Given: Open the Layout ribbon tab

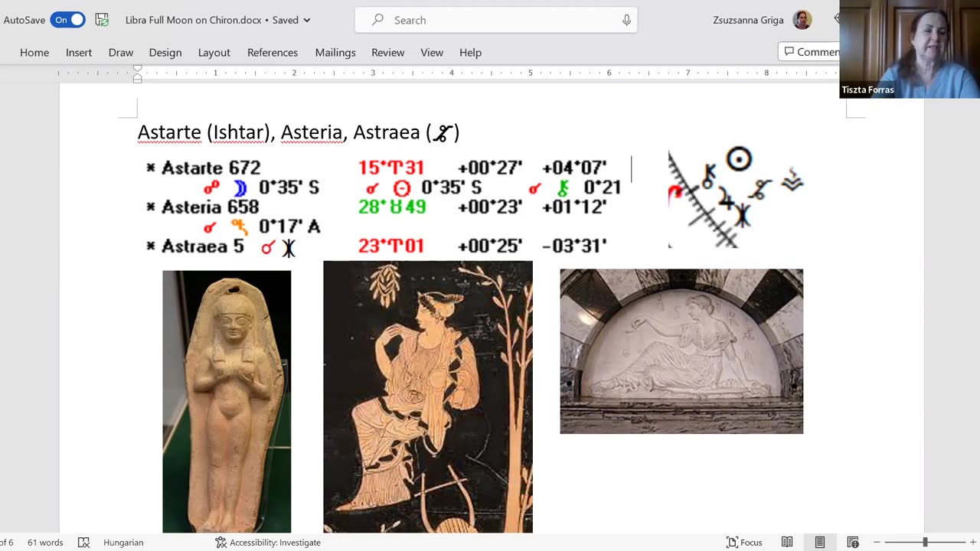Looking at the screenshot, I should click(x=214, y=52).
